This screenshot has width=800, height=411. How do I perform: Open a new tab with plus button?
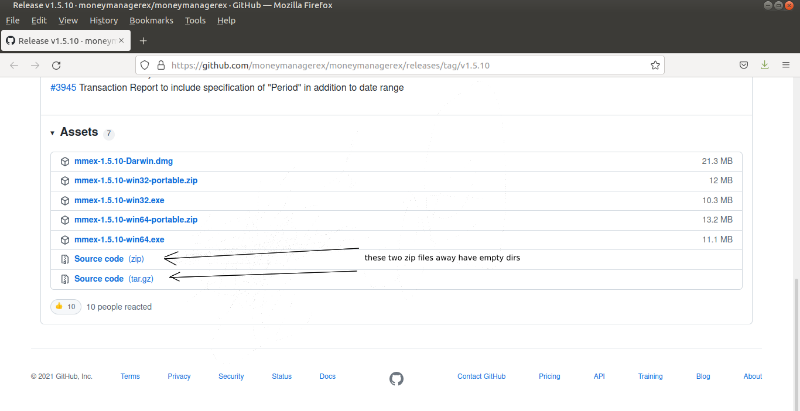click(143, 41)
